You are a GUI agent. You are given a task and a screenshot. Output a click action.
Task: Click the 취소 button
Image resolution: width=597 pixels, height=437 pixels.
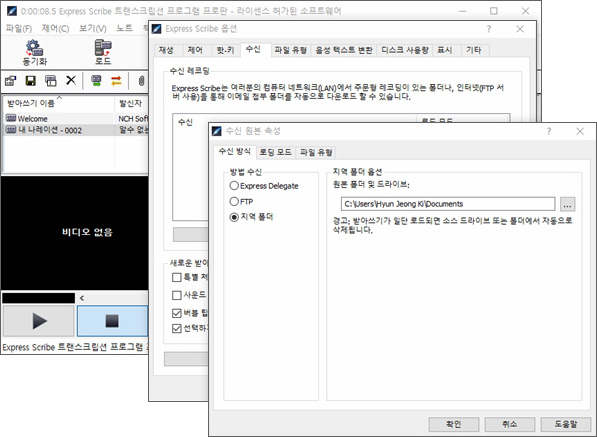[x=509, y=424]
